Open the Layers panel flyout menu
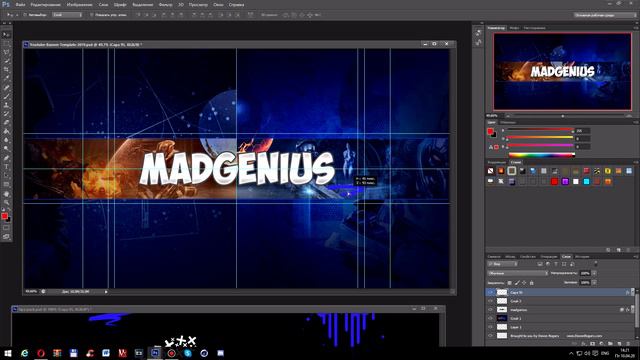Viewport: 640px width, 360px height. (x=636, y=256)
